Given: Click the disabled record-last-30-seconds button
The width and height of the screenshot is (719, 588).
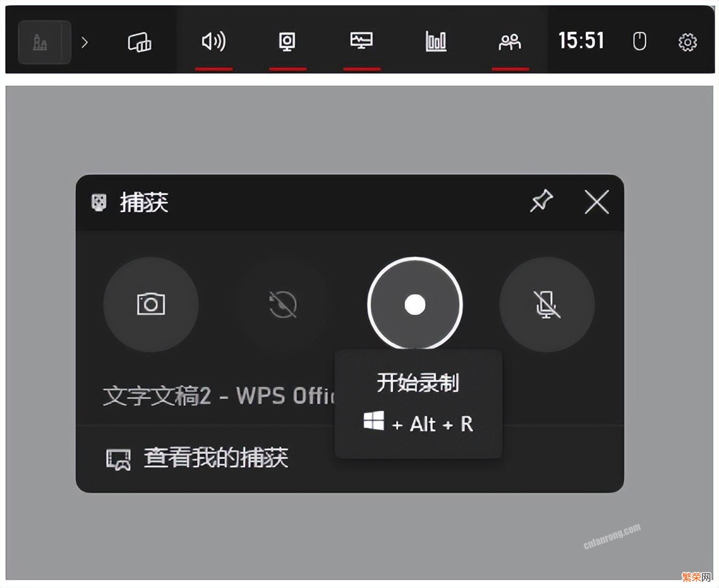Looking at the screenshot, I should 282,304.
